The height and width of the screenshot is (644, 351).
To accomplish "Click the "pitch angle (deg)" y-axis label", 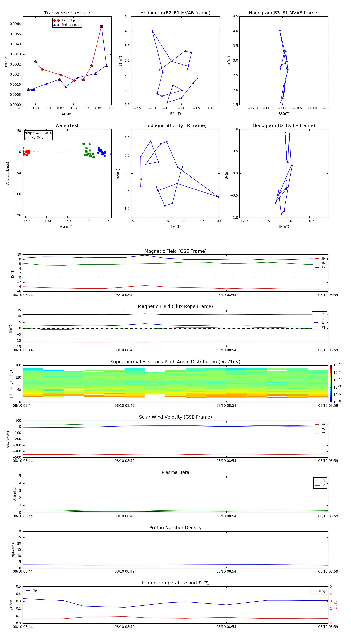I will tap(11, 384).
